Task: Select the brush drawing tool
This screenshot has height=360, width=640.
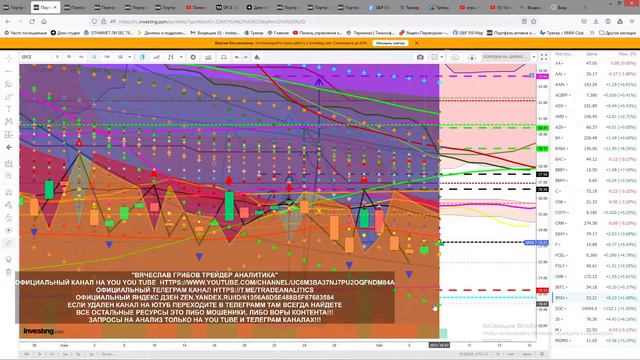Action: (9, 97)
